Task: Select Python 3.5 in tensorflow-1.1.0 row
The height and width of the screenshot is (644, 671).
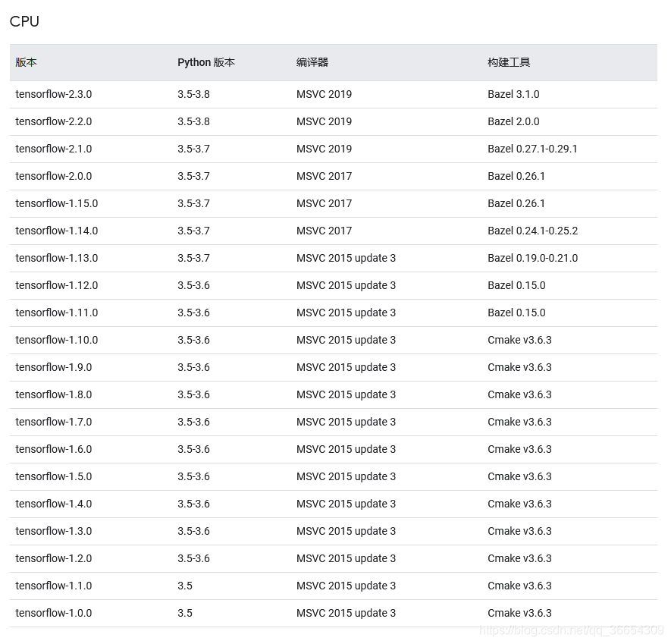Action: click(x=185, y=586)
